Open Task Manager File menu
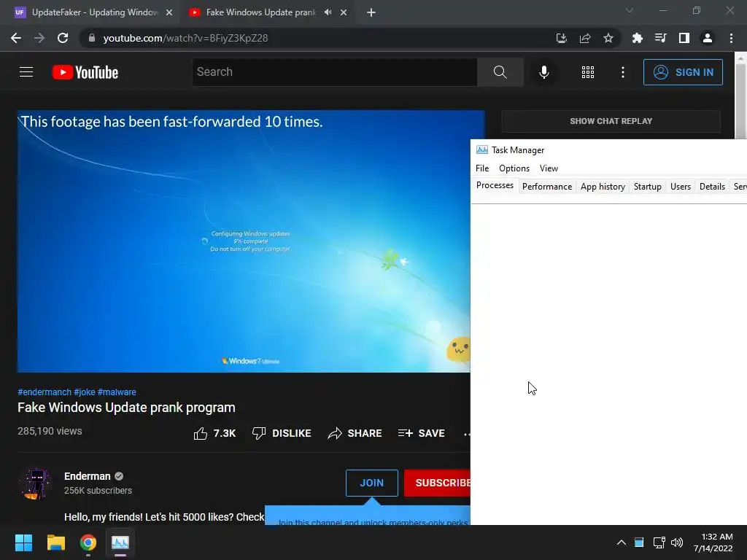Viewport: 747px width, 560px height. pyautogui.click(x=482, y=168)
